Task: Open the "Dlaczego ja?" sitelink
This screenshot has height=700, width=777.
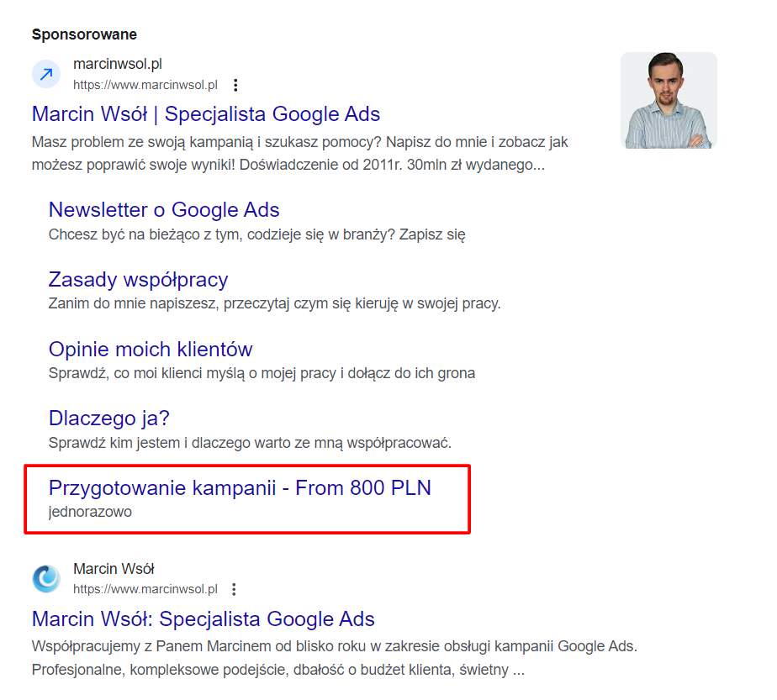Action: coord(109,418)
